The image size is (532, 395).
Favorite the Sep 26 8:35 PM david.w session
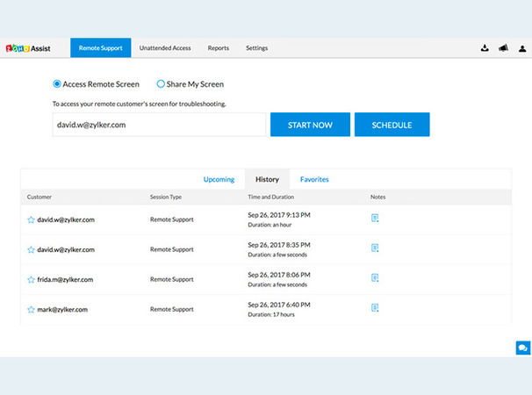[31, 249]
